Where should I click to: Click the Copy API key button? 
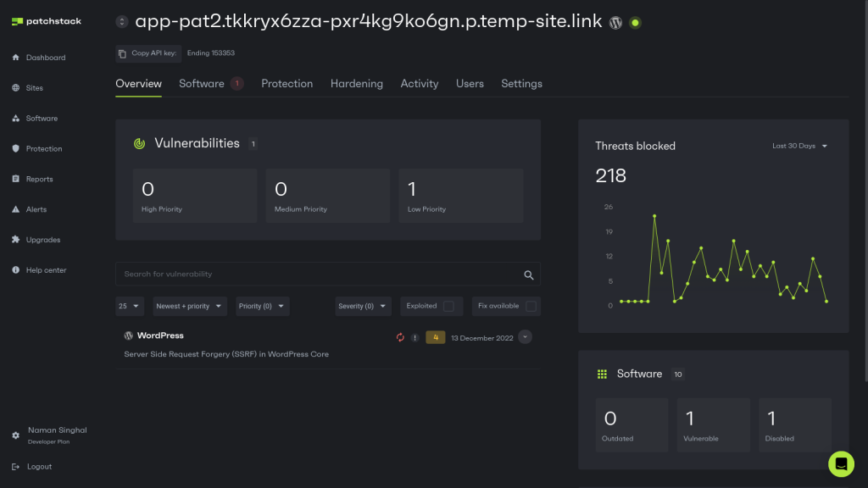(x=147, y=53)
